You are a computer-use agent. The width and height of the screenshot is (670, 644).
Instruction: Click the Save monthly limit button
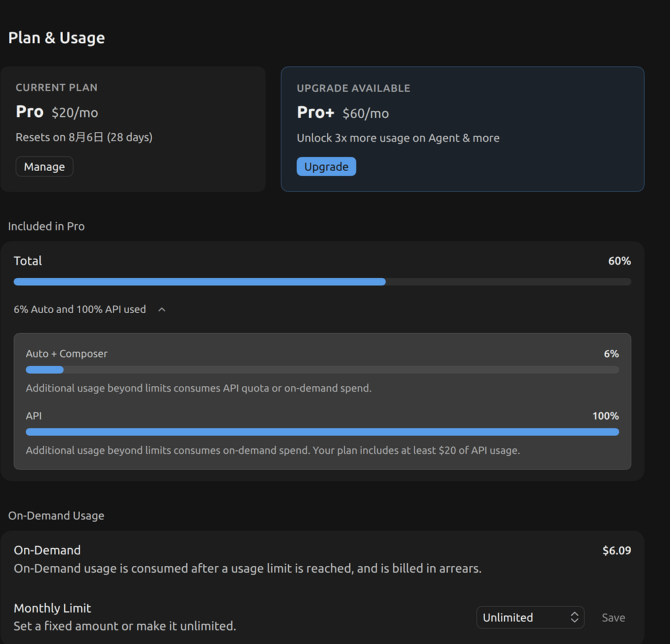[x=613, y=618]
